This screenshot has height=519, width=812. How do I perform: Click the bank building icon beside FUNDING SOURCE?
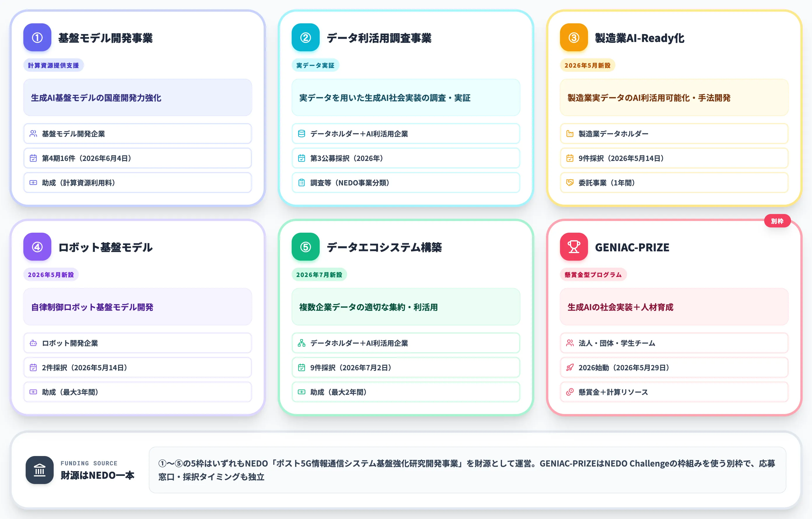click(x=39, y=470)
